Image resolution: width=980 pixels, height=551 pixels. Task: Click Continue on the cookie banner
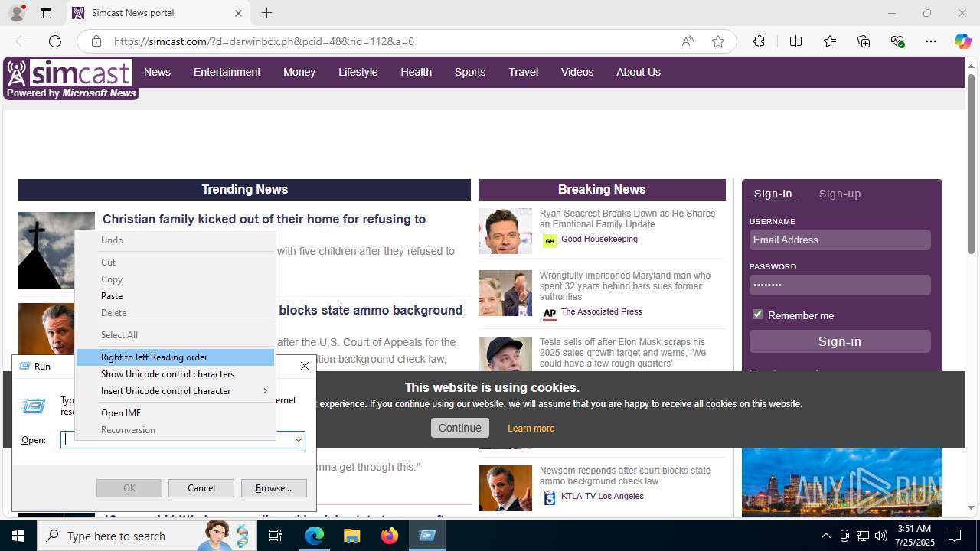tap(459, 428)
